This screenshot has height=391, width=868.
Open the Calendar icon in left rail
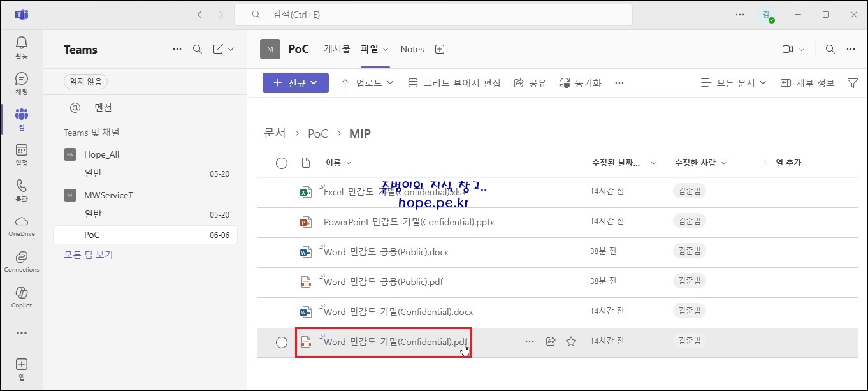click(22, 154)
